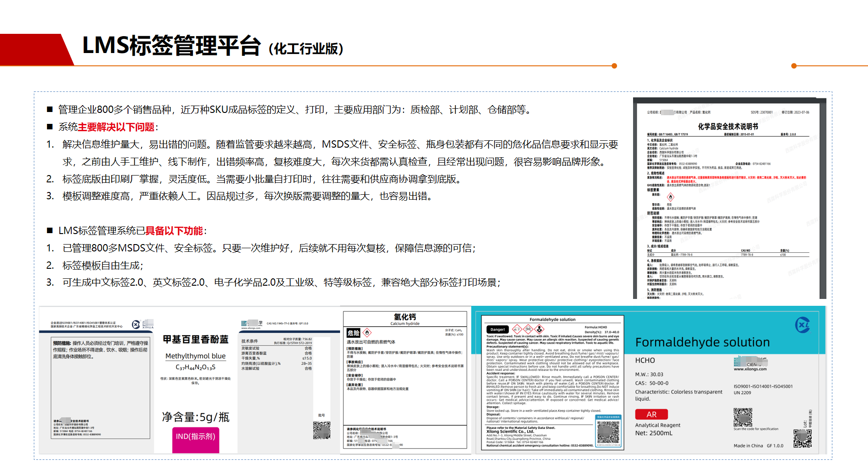The height and width of the screenshot is (469, 868).
Task: Click the blue-framed QR code on the hazard panel
Action: [x=608, y=431]
